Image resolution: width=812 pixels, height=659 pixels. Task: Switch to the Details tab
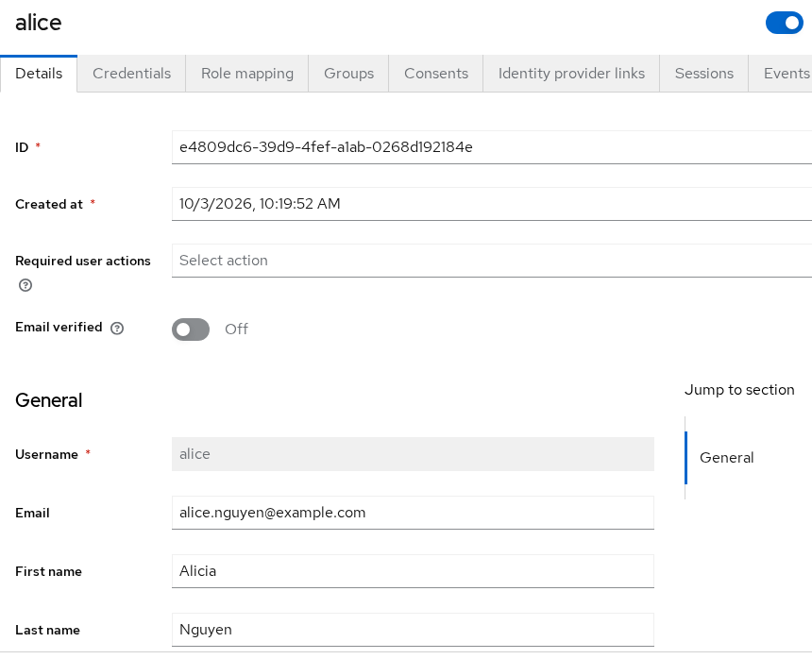39,74
